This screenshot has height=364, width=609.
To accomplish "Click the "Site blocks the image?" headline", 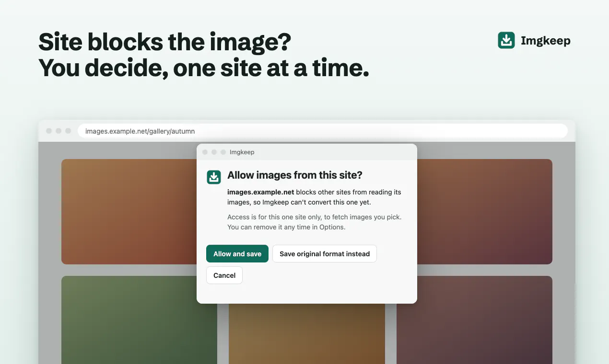I will [165, 42].
